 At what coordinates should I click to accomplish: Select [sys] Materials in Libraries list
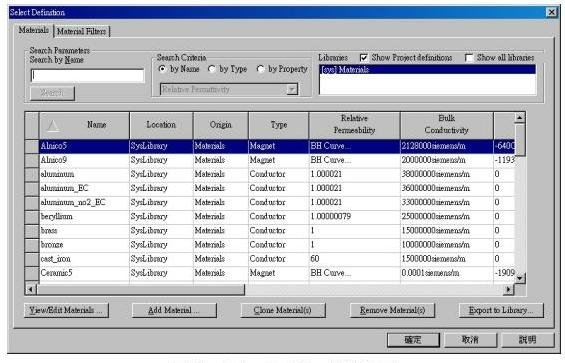(427, 69)
